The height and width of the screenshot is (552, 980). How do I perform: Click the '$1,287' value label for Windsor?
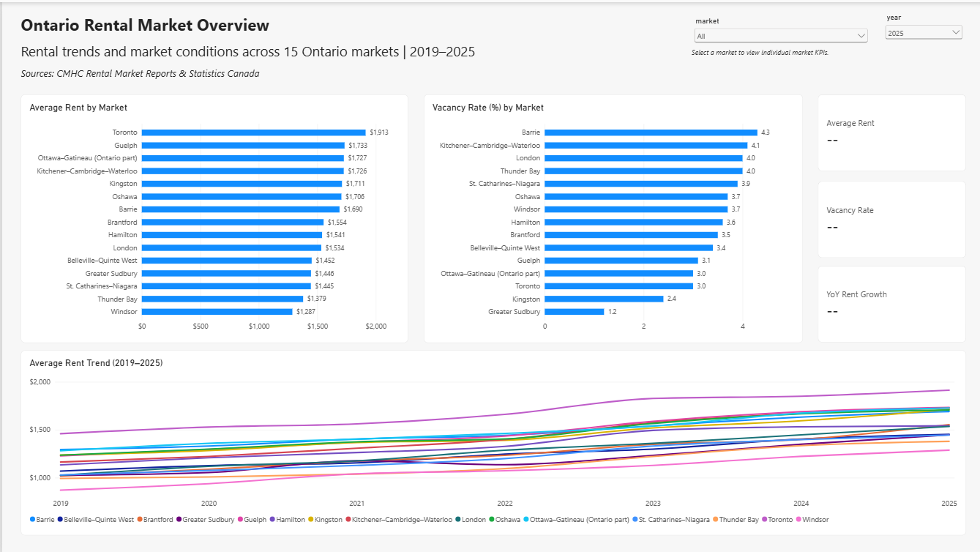point(306,312)
